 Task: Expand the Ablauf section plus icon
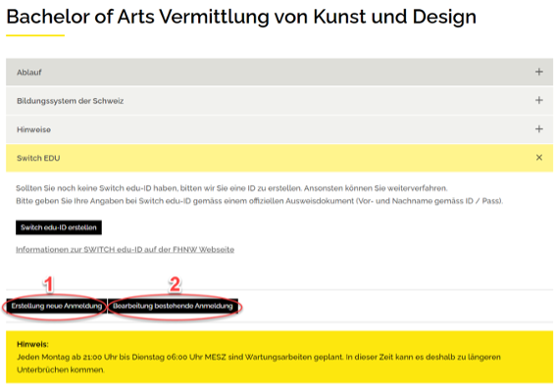point(539,73)
